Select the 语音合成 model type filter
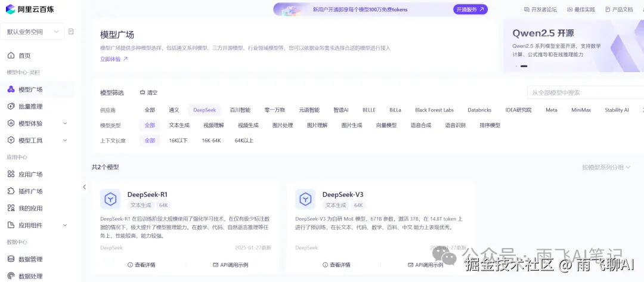 coord(421,125)
